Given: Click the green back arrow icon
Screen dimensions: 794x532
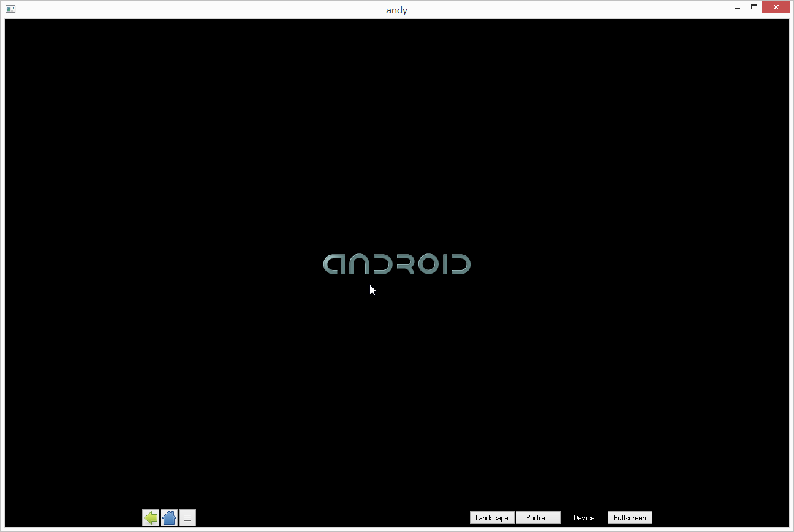Looking at the screenshot, I should [151, 518].
